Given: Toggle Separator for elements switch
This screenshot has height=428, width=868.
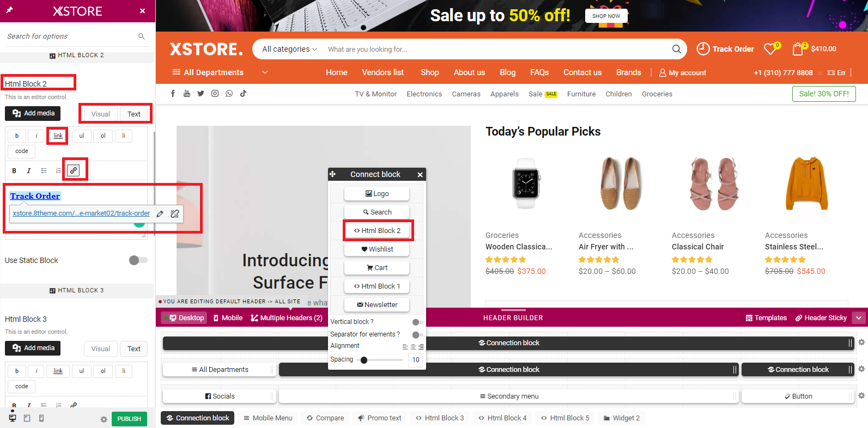Looking at the screenshot, I should point(417,335).
